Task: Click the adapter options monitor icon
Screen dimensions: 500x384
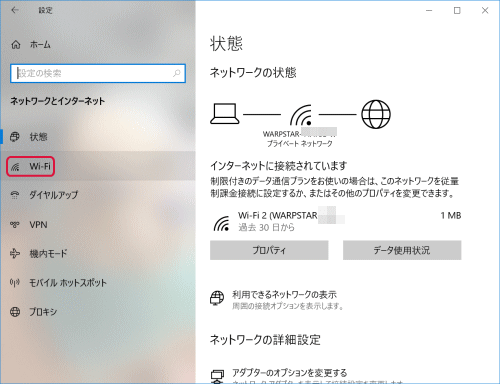Action: 217,376
